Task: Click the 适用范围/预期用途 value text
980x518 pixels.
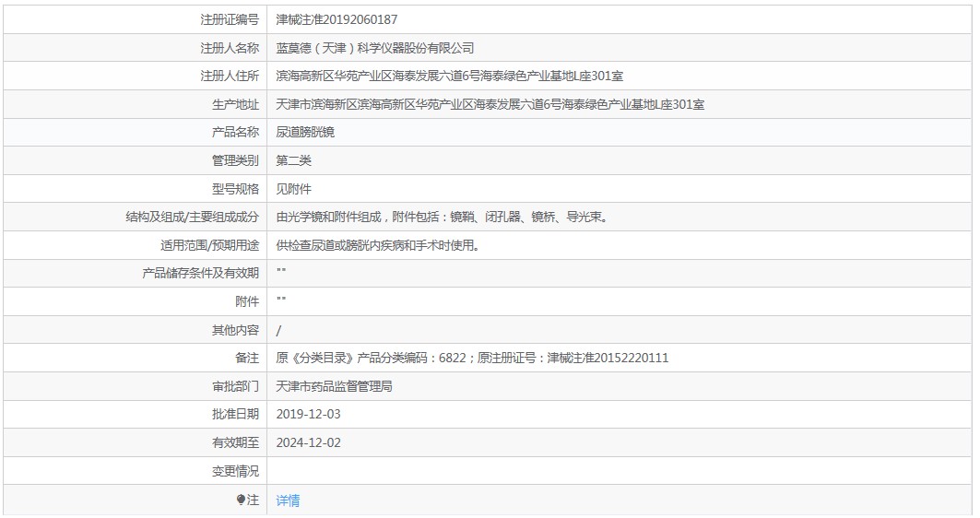Action: tap(378, 245)
